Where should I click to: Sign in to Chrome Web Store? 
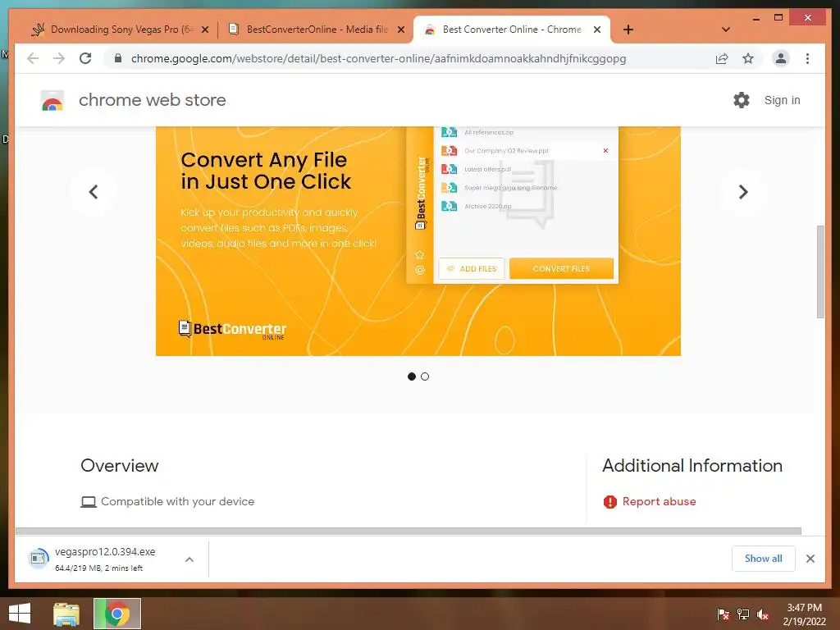coord(782,100)
